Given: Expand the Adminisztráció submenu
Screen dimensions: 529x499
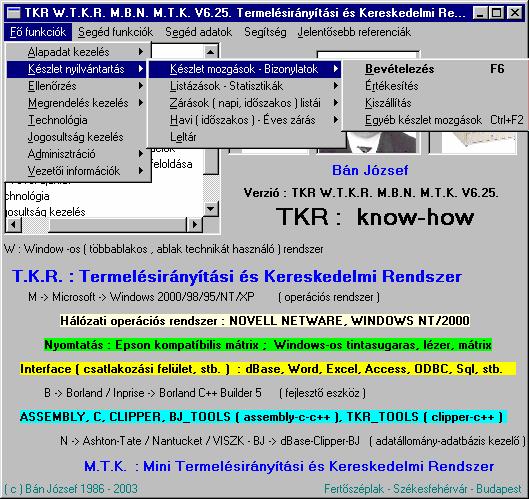Looking at the screenshot, I should pyautogui.click(x=76, y=154).
